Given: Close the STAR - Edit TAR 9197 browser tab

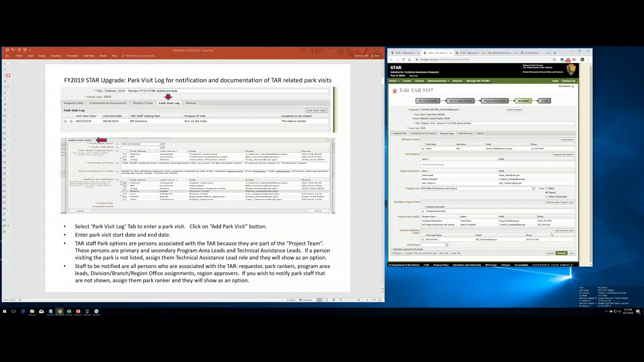Looking at the screenshot, I should click(x=451, y=53).
